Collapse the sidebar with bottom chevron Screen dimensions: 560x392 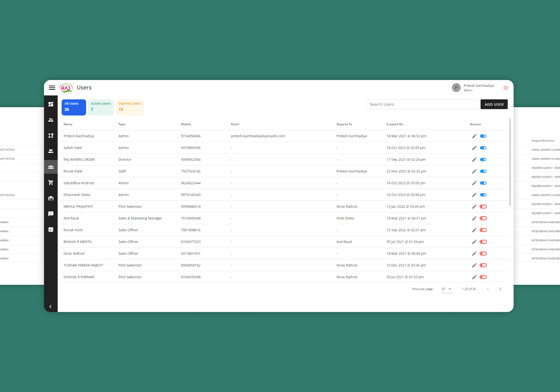click(50, 307)
